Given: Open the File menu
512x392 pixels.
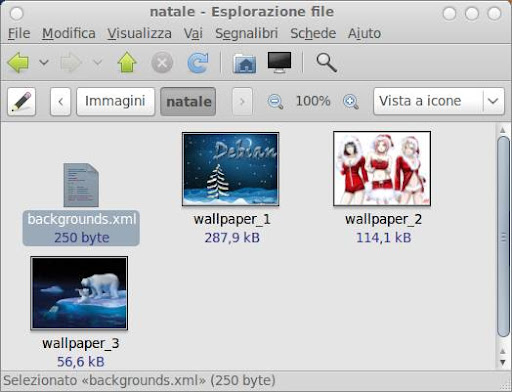Looking at the screenshot, I should click(19, 33).
